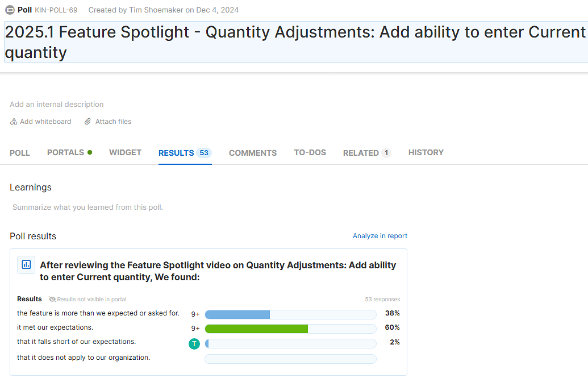Click the bar chart icon beside the poll question
Screen dimensions: 588x382
(x=26, y=264)
